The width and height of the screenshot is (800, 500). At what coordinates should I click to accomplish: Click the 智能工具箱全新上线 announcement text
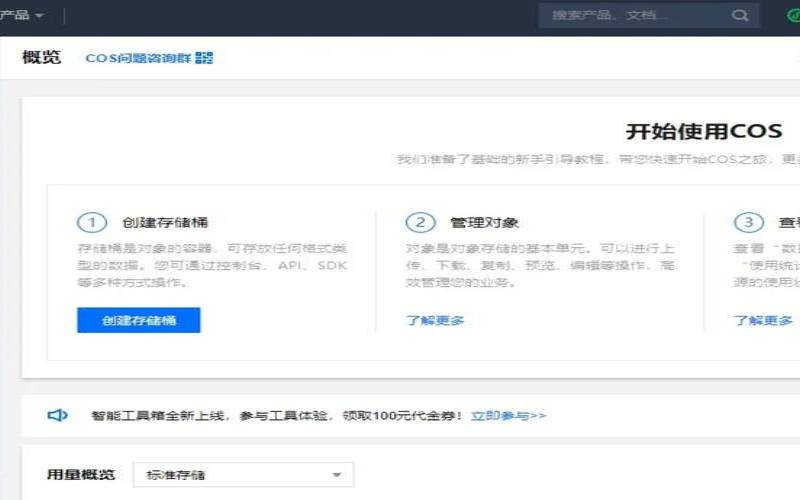(x=277, y=416)
